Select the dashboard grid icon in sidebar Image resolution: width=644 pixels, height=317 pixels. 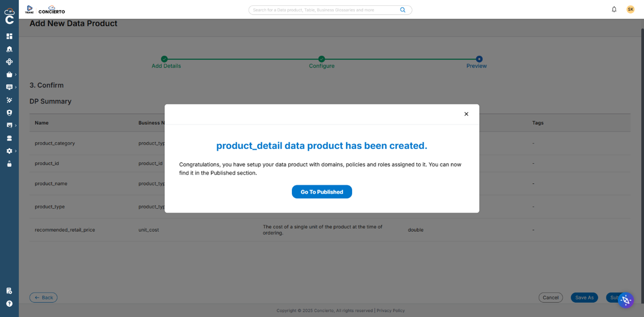pyautogui.click(x=9, y=36)
